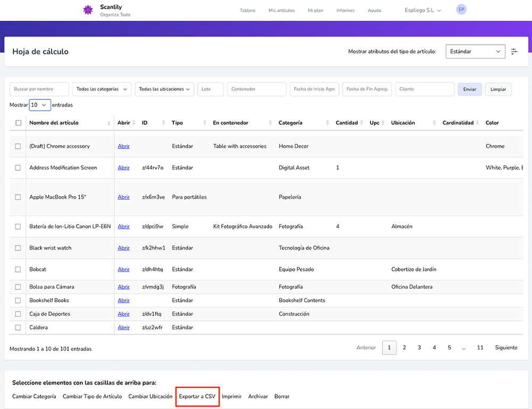
Task: Go to Mis artículos menu
Action: [281, 11]
